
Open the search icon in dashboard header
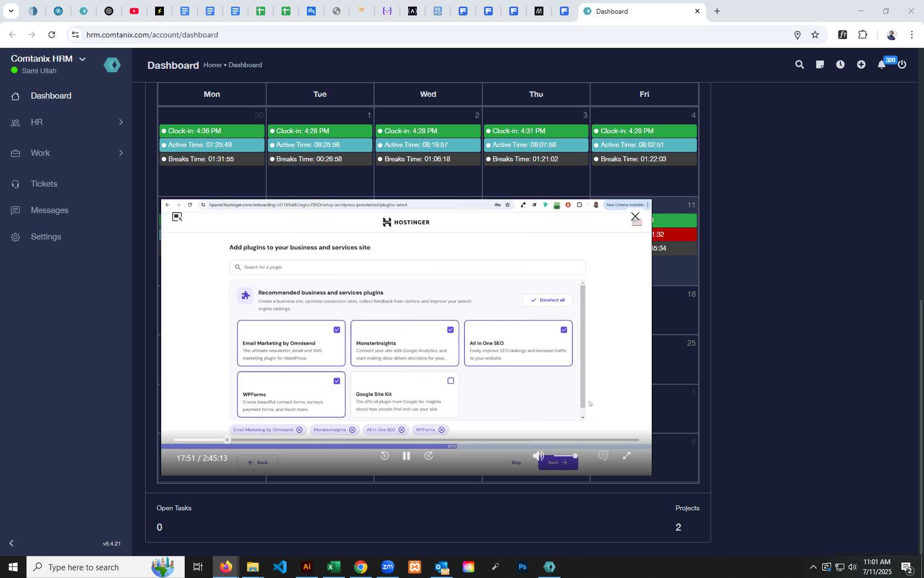pyautogui.click(x=799, y=65)
